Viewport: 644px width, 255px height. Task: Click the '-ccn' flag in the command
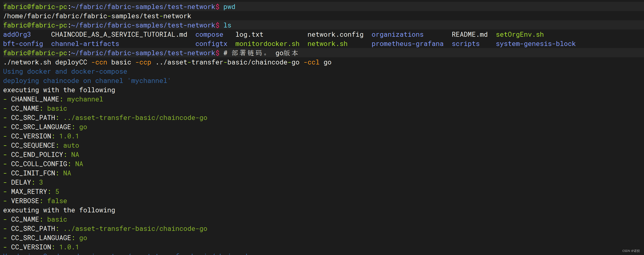pyautogui.click(x=99, y=62)
